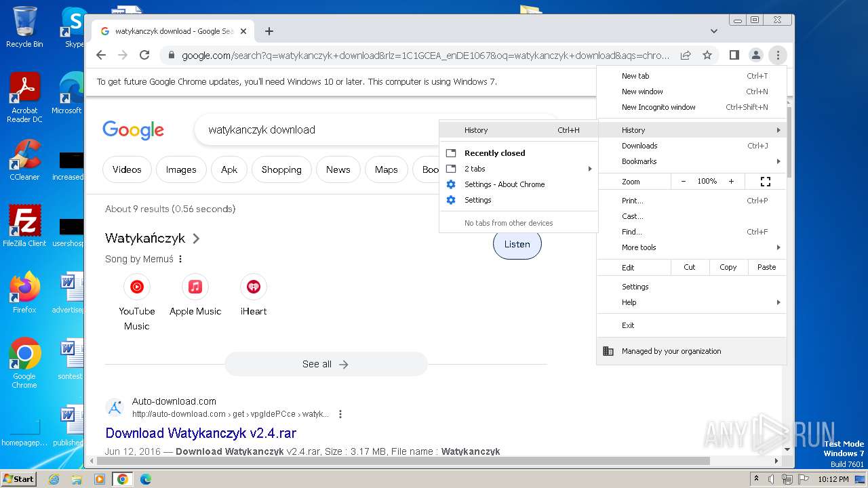Select New tab menu item
Viewport: 868px width, 488px height.
pyautogui.click(x=692, y=76)
